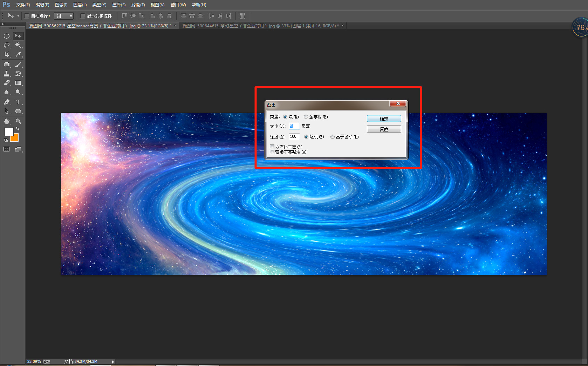Image resolution: width=588 pixels, height=366 pixels.
Task: Open the 滤镜(T) menu
Action: [138, 5]
